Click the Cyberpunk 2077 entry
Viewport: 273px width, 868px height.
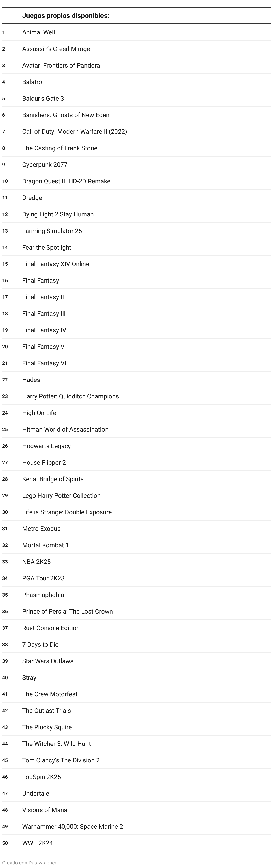45,165
